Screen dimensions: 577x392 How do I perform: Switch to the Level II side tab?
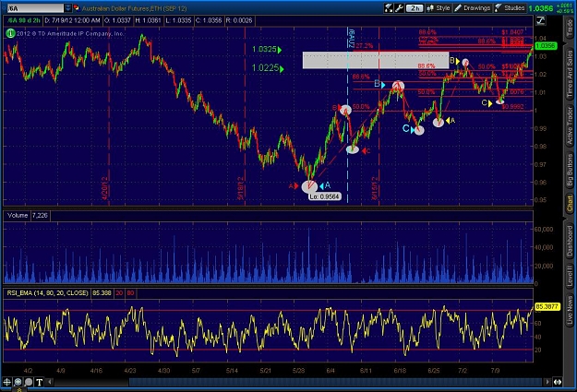[x=570, y=276]
